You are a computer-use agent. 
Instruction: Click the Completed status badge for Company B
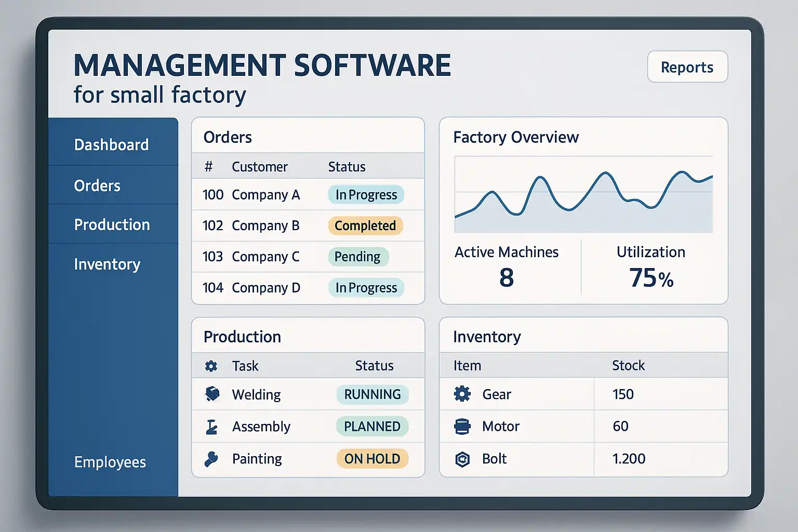365,225
